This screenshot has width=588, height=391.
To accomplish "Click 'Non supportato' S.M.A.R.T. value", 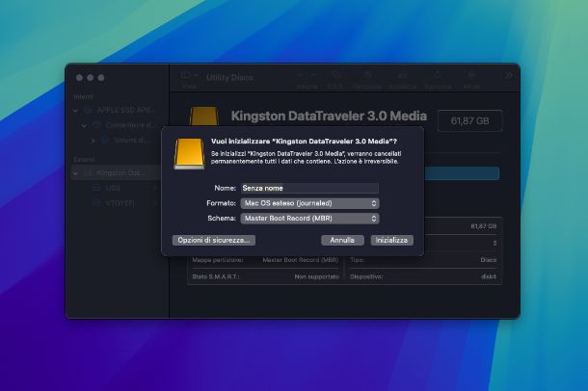I will [316, 276].
